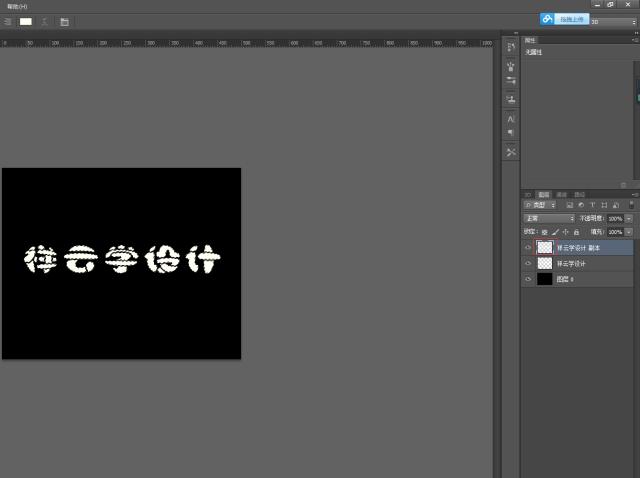The image size is (640, 478).
Task: Click the 祥云学设计 副本 layer thumbnail
Action: point(544,247)
